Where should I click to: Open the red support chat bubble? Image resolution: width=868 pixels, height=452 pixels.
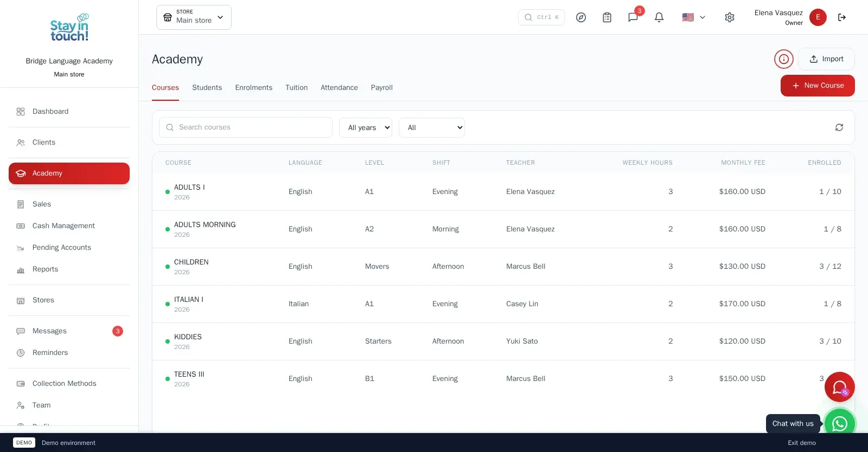[x=840, y=387]
